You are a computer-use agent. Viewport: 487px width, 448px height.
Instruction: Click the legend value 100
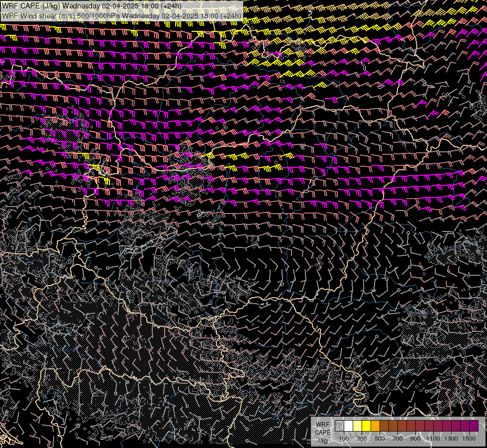click(x=344, y=439)
